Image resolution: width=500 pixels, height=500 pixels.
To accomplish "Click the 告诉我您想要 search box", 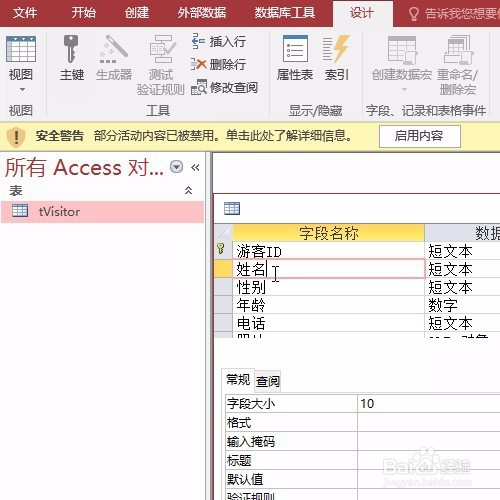I will pyautogui.click(x=453, y=14).
